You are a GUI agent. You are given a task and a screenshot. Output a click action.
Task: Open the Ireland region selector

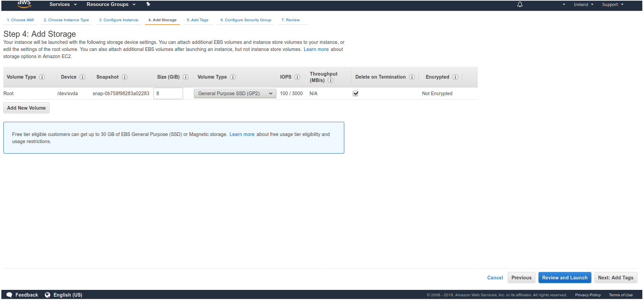point(583,4)
